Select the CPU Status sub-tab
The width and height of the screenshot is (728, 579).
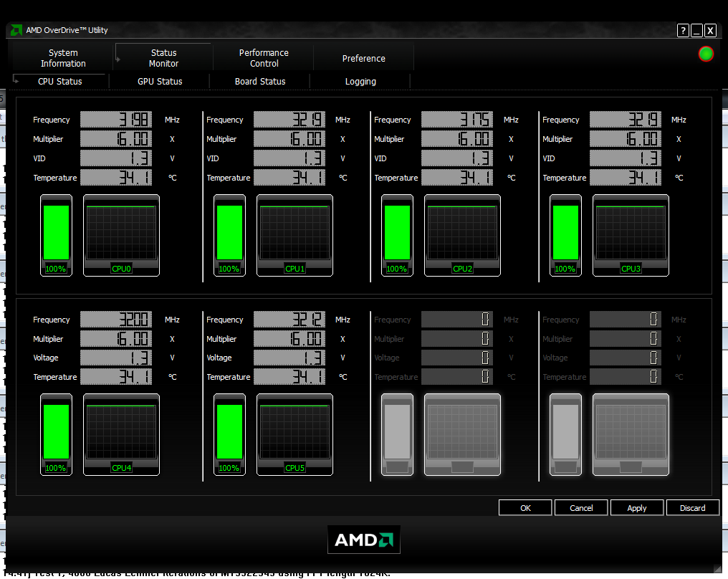[60, 81]
